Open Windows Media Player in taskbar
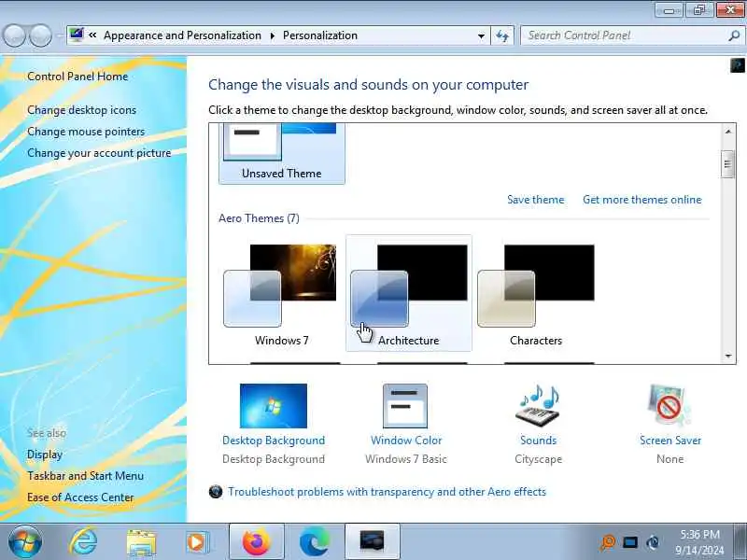Screen dimensions: 747x560 pyautogui.click(x=197, y=542)
